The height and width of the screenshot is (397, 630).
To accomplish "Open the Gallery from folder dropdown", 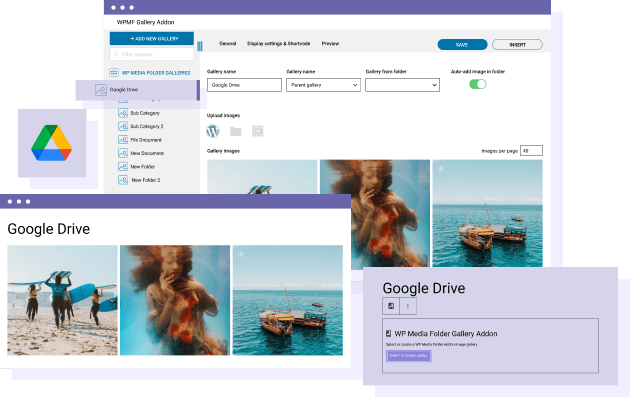I will click(x=402, y=85).
